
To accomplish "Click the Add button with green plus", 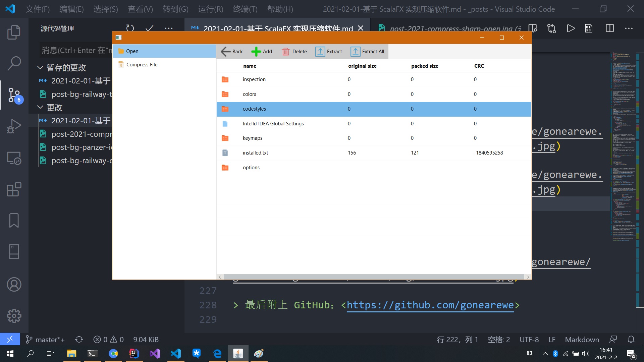I will (262, 52).
